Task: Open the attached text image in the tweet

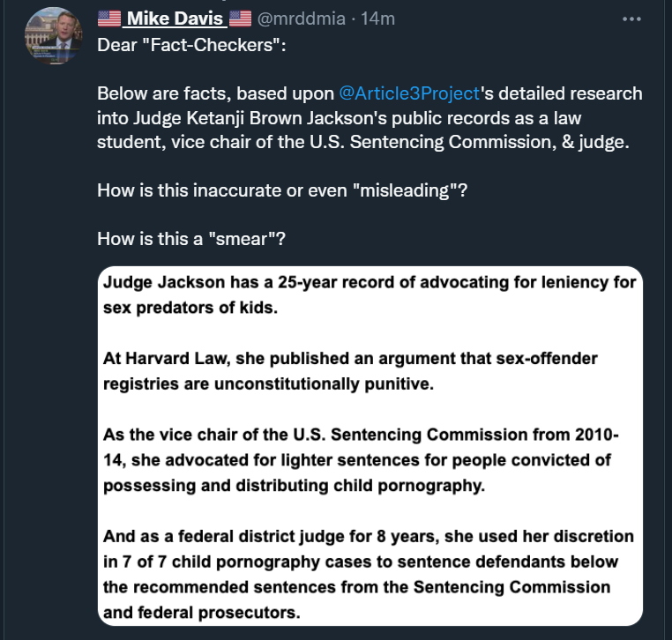Action: 370,445
